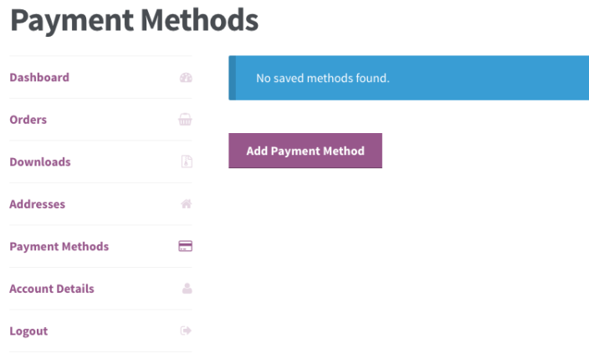Click the Account Details user icon
Viewport: 589px width, 364px height.
(x=187, y=289)
